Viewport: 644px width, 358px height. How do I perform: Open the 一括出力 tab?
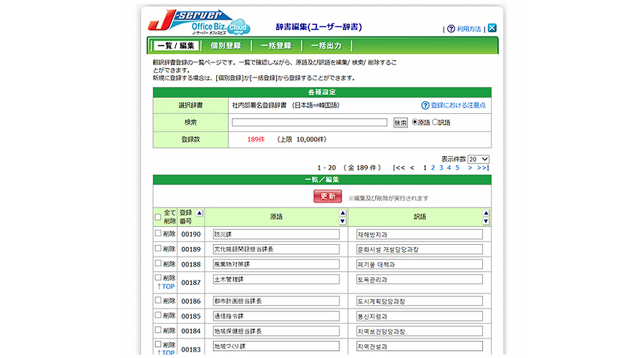coord(326,46)
